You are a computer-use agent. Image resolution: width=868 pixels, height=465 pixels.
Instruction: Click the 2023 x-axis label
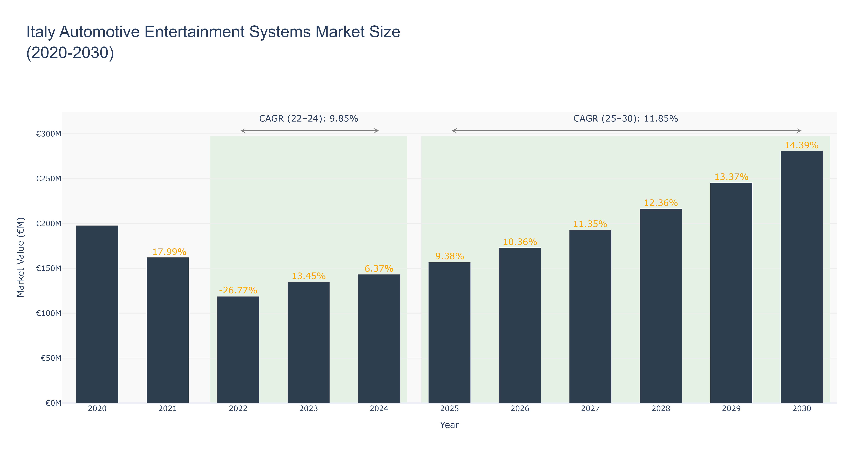point(308,409)
